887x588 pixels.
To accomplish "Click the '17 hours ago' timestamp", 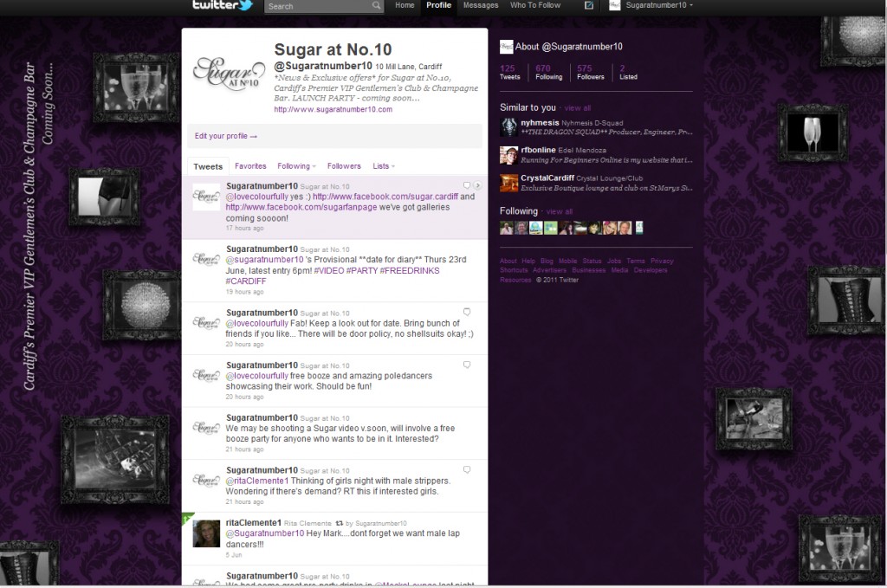I will pyautogui.click(x=244, y=229).
